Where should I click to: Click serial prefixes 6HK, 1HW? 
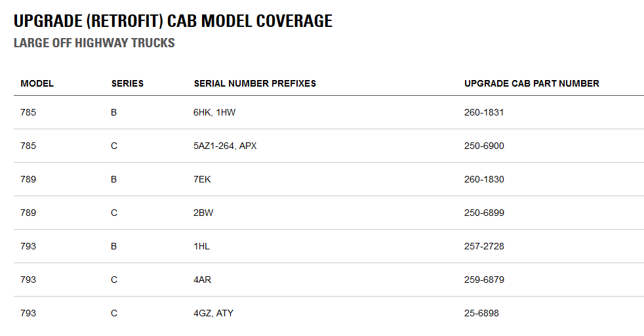click(214, 112)
